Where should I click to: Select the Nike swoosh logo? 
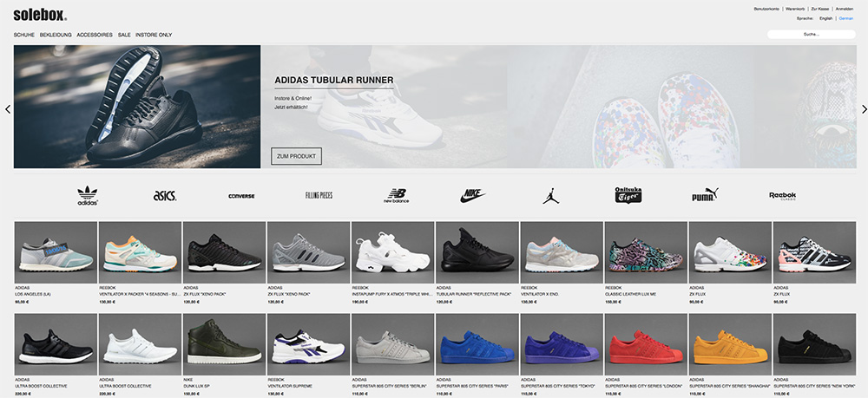point(472,196)
